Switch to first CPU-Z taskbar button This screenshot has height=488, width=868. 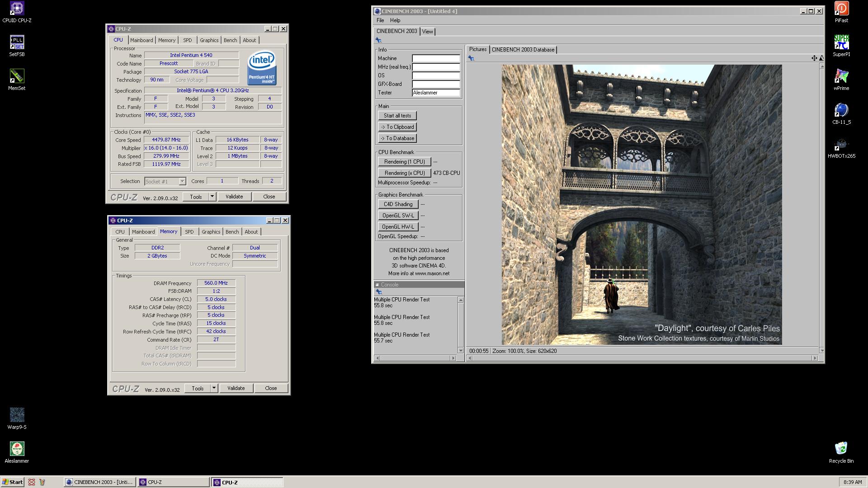pyautogui.click(x=174, y=482)
